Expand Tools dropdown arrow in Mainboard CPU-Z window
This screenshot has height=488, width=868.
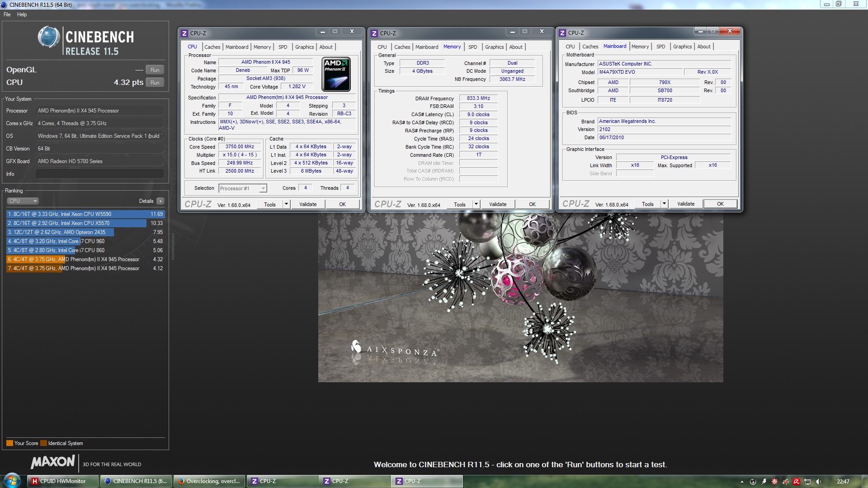[x=664, y=204]
